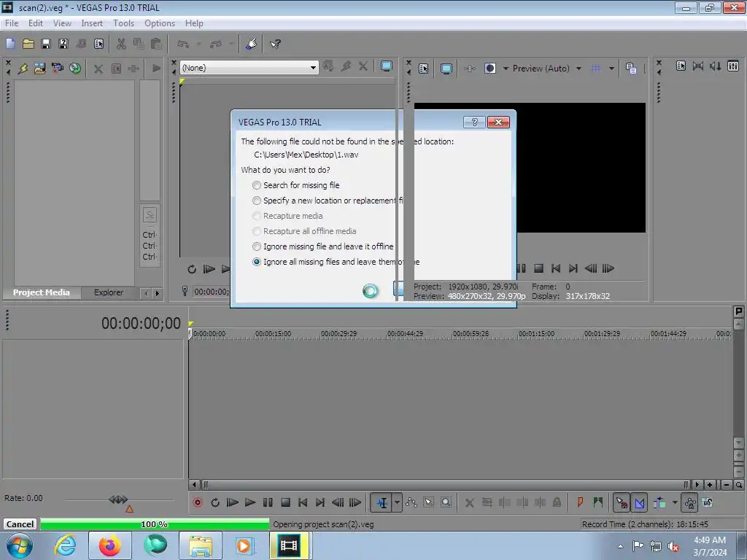Select the Selection Edit tool
This screenshot has height=560, width=747.
tap(428, 502)
